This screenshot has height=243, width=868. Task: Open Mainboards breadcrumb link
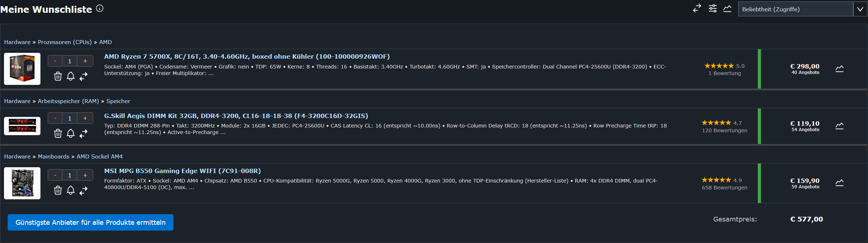click(54, 157)
